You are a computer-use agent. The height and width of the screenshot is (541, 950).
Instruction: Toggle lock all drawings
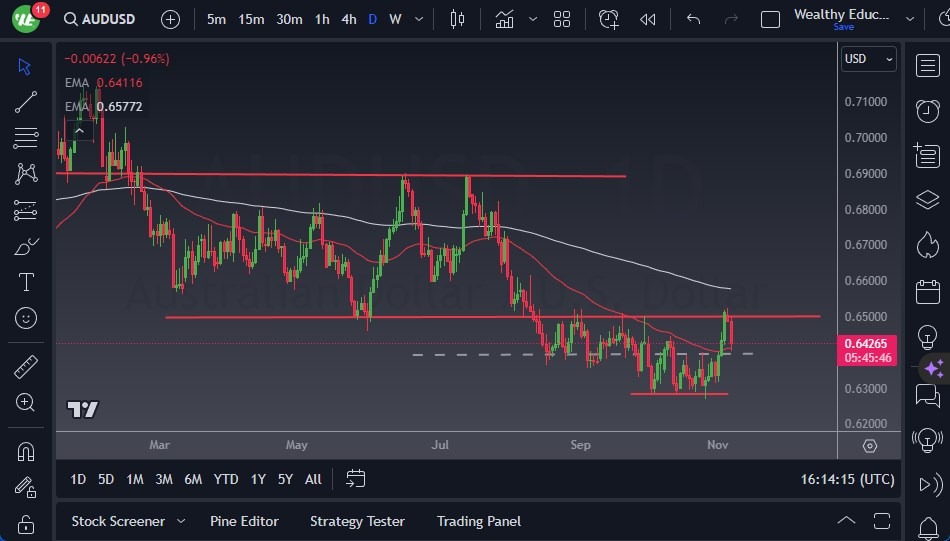[26, 524]
